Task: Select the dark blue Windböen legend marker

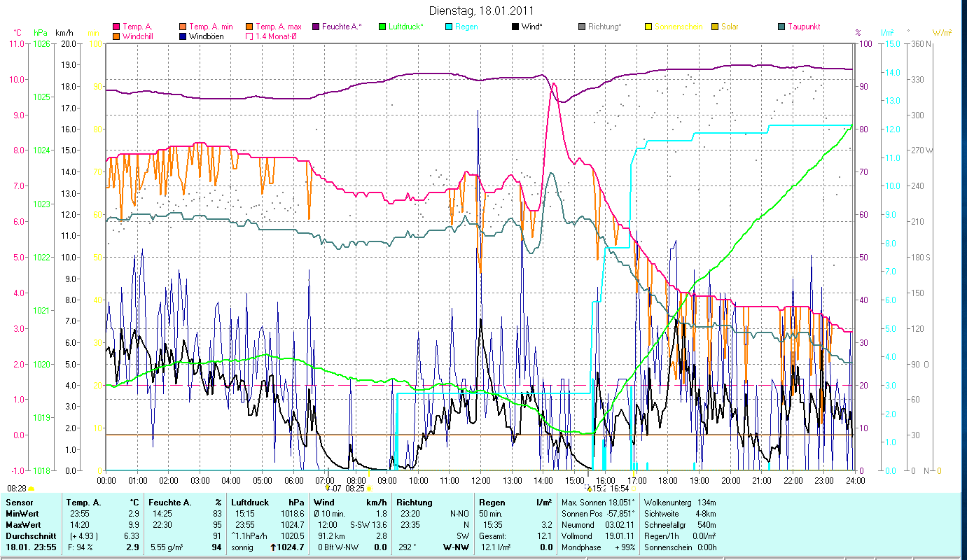Action: coord(183,36)
